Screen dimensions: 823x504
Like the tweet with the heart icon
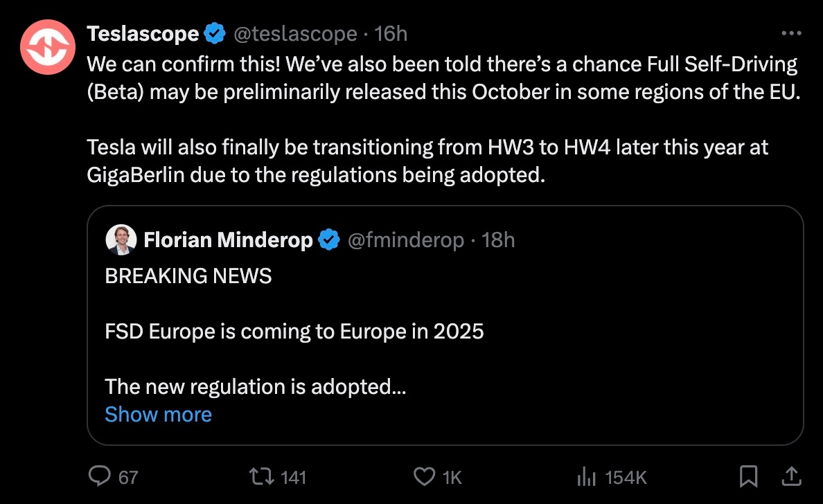point(423,476)
